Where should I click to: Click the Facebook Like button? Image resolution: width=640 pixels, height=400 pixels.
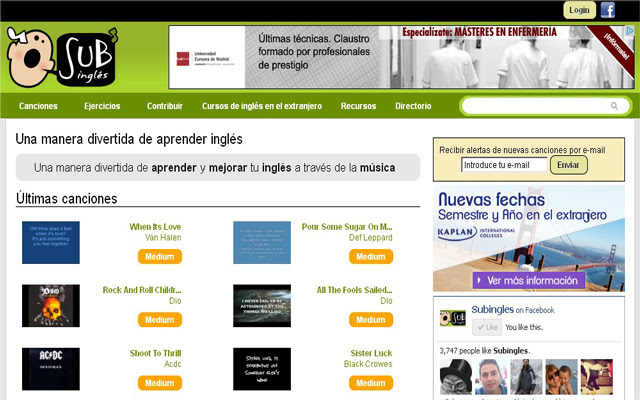[x=487, y=327]
